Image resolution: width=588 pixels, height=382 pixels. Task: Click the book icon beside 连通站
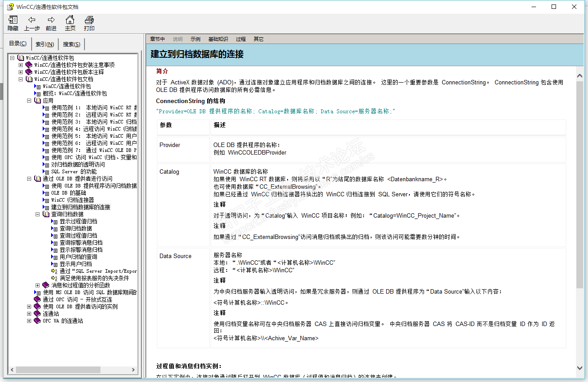pos(37,314)
